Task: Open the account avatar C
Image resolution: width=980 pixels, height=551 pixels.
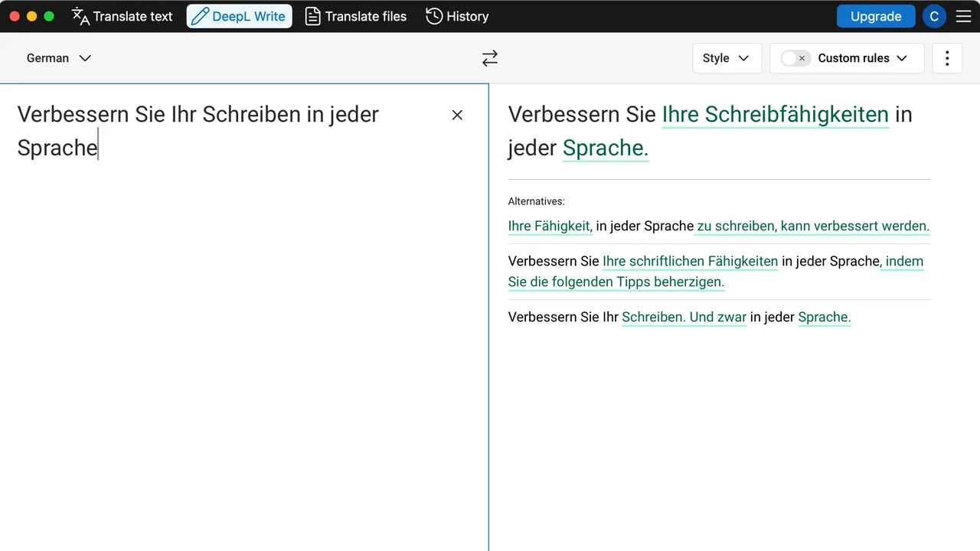Action: coord(934,16)
